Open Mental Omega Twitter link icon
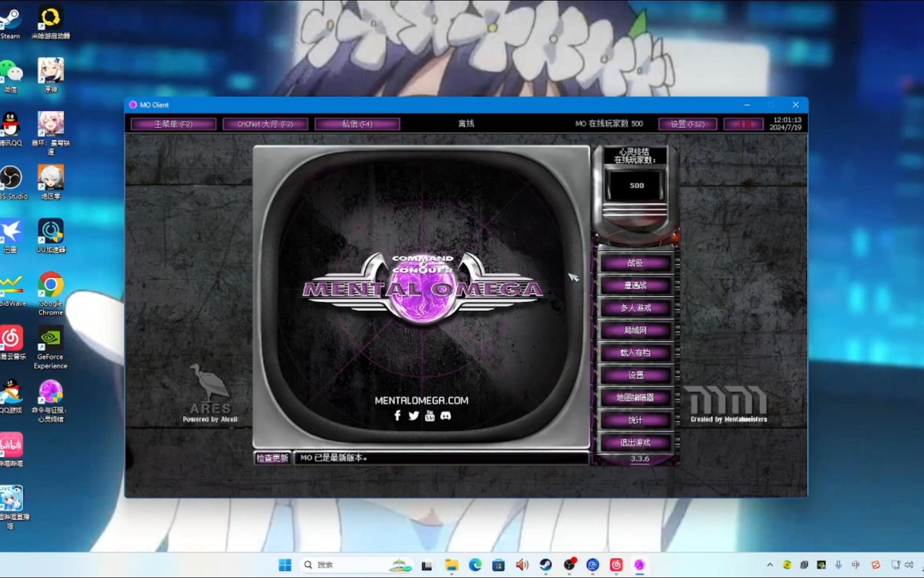Screen dimensions: 924x578 click(x=413, y=415)
